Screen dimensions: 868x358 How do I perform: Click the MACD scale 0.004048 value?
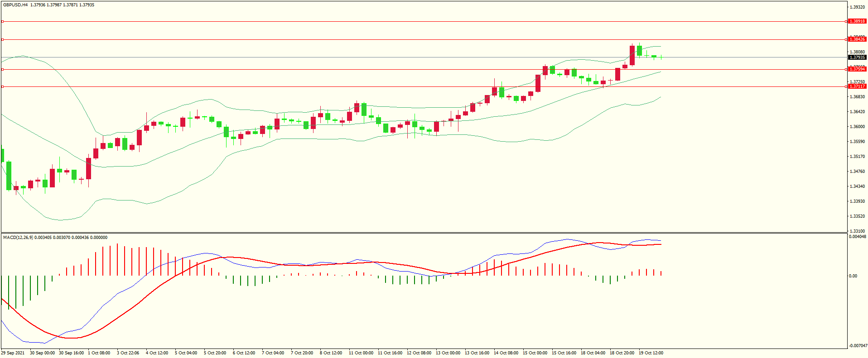pos(858,237)
